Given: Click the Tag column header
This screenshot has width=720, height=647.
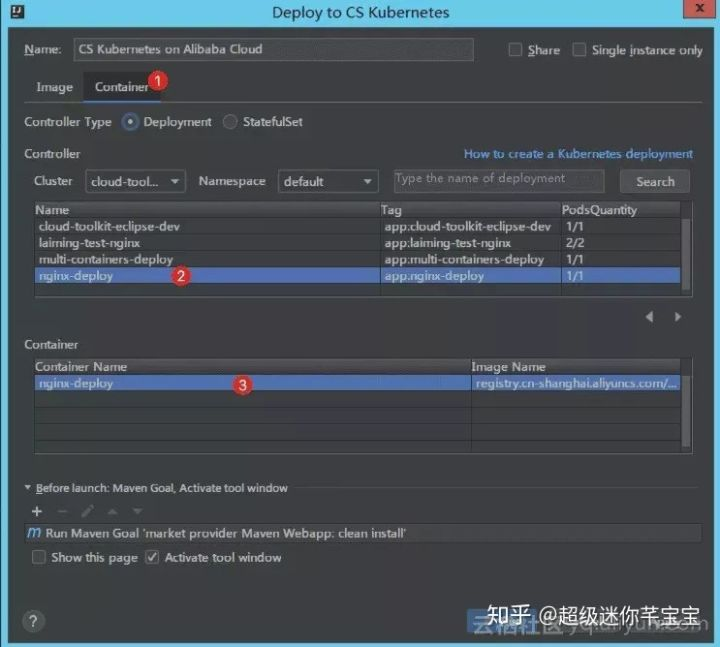Looking at the screenshot, I should (471, 210).
